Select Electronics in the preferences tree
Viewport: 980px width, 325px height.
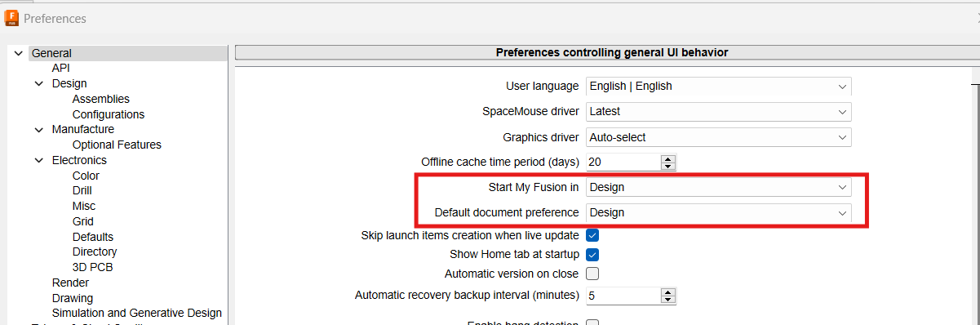click(79, 160)
